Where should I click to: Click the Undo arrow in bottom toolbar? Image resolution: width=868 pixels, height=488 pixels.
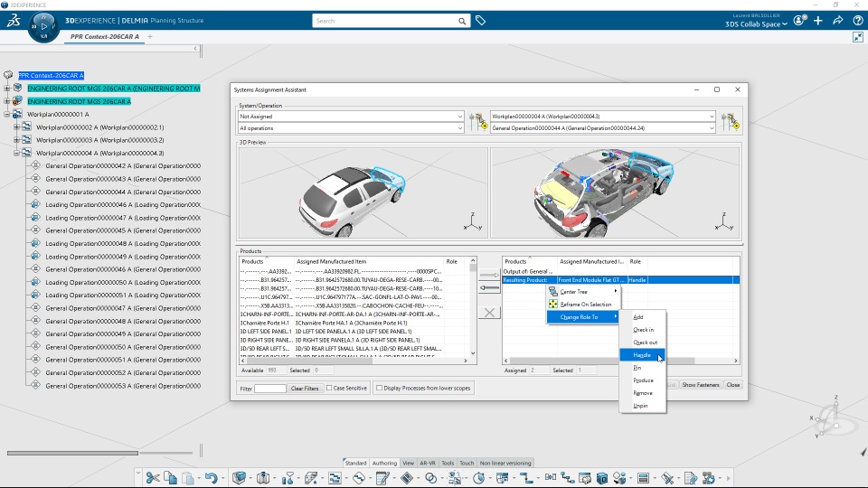pos(211,478)
